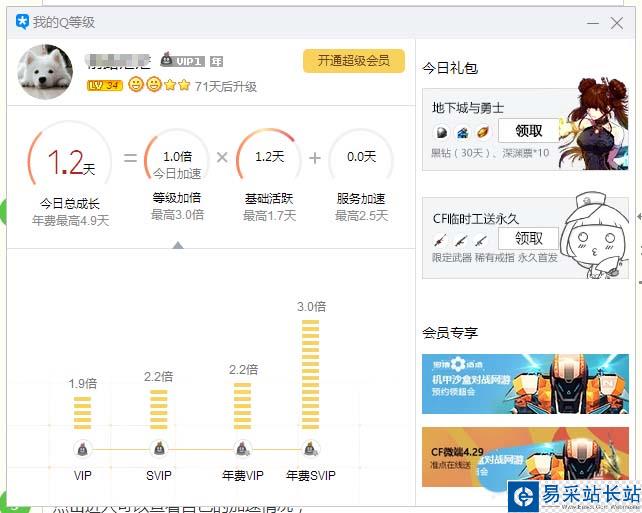Open the 机甲沙盒对战网游 banner
This screenshot has height=513, width=642.
click(x=525, y=384)
